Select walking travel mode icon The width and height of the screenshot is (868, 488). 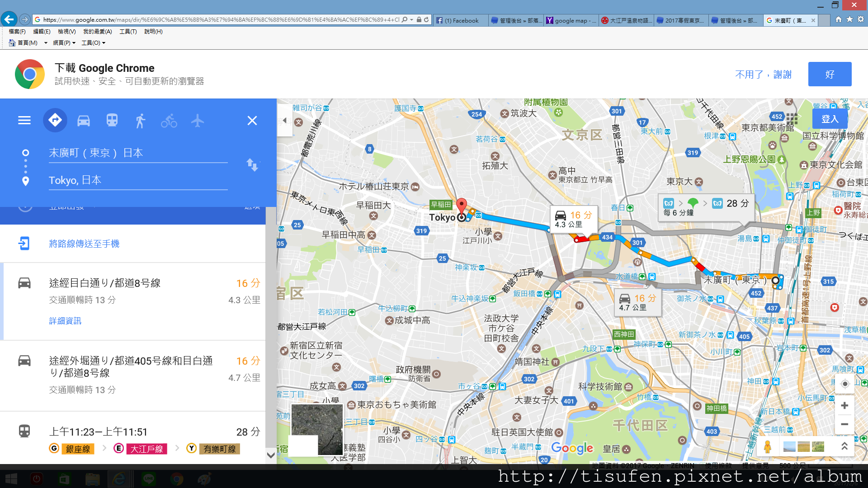pos(141,121)
